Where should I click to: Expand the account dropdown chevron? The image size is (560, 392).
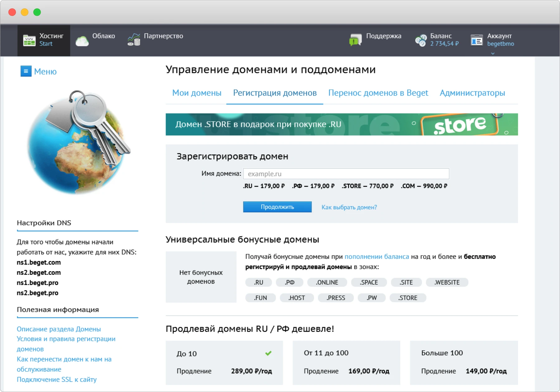pyautogui.click(x=493, y=54)
